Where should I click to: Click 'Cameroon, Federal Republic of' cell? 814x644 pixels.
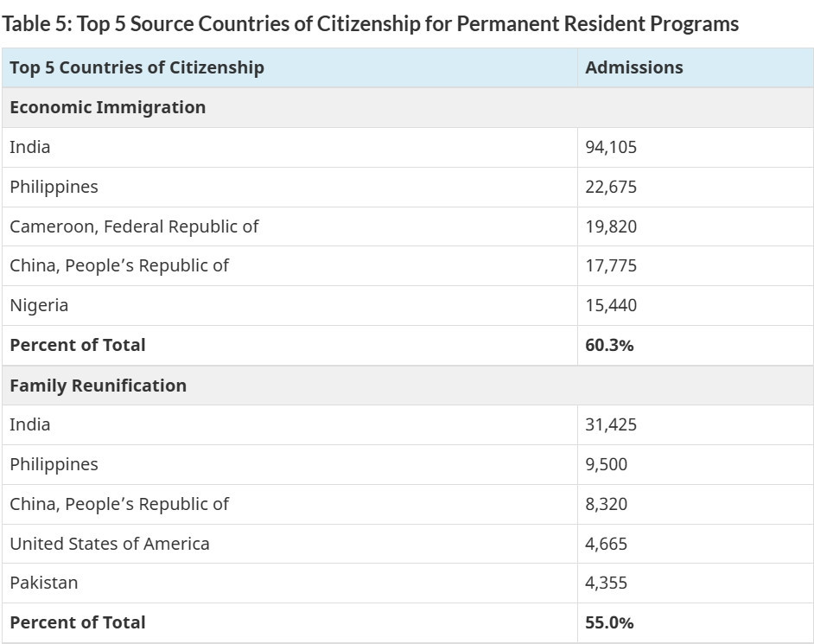click(134, 226)
